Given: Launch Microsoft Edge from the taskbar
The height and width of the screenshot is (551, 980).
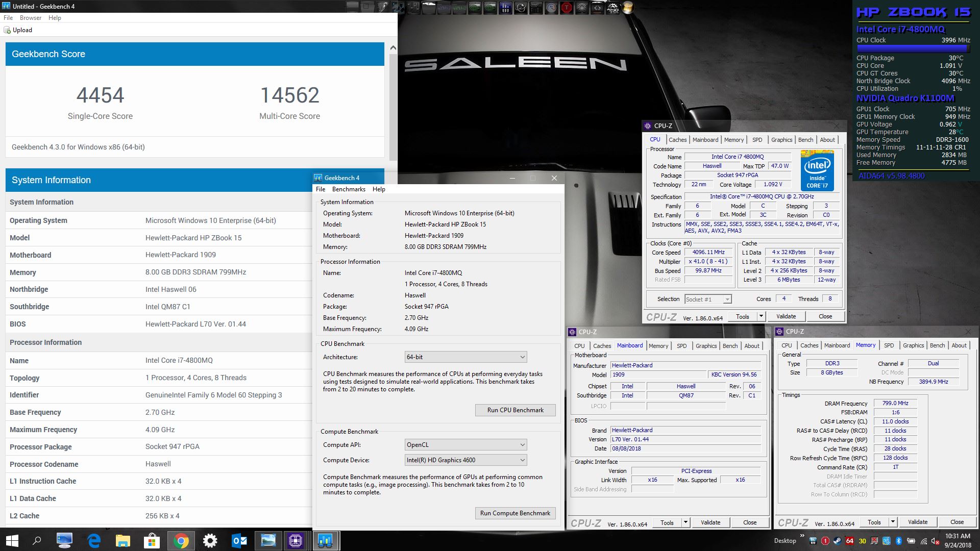Looking at the screenshot, I should pyautogui.click(x=94, y=541).
